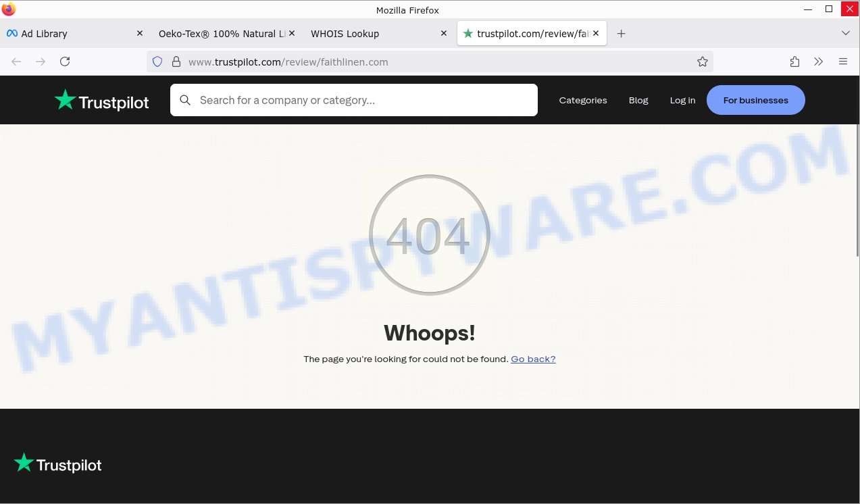Click the Trustpilot logo in header
Viewport: 860px width, 504px height.
pos(102,101)
